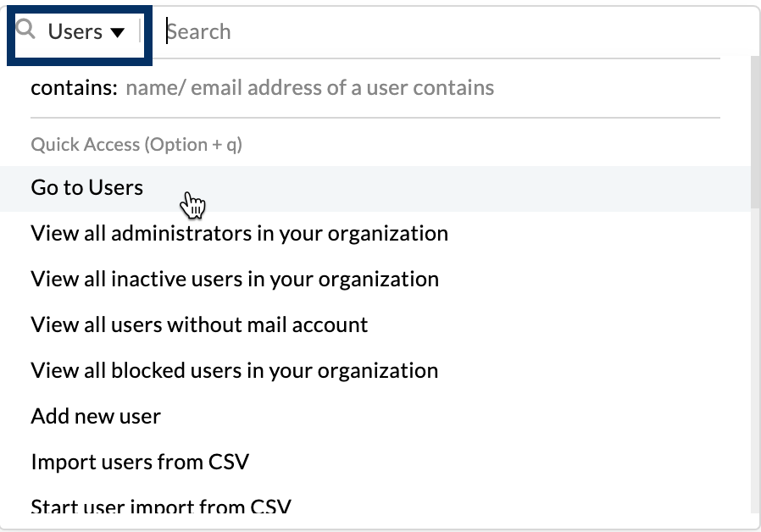This screenshot has height=532, width=761.
Task: Click the black caret arrow beside Users
Action: pos(118,32)
